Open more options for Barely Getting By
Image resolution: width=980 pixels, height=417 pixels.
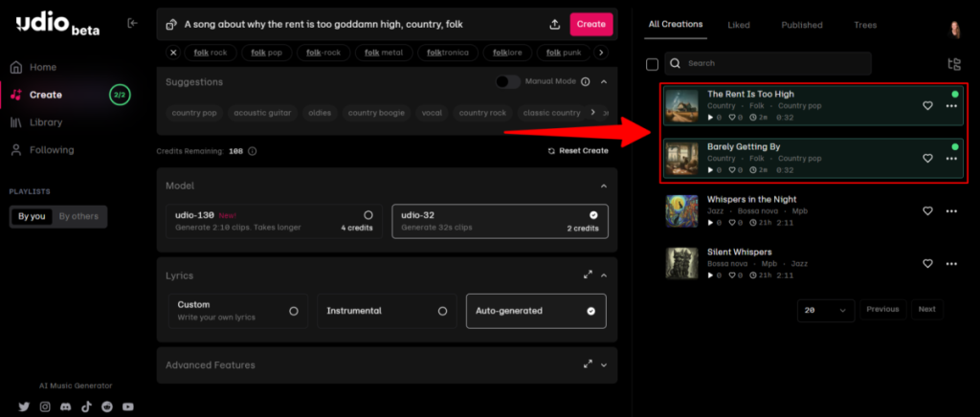coord(951,159)
